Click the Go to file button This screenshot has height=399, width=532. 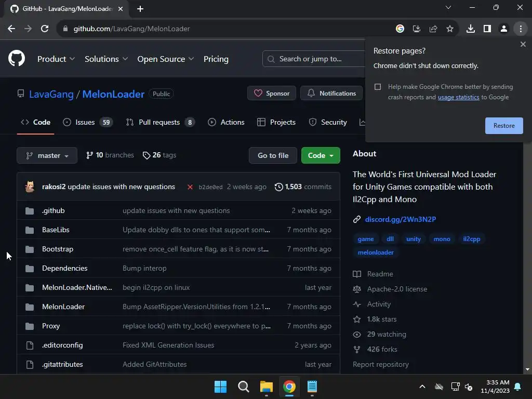point(273,155)
